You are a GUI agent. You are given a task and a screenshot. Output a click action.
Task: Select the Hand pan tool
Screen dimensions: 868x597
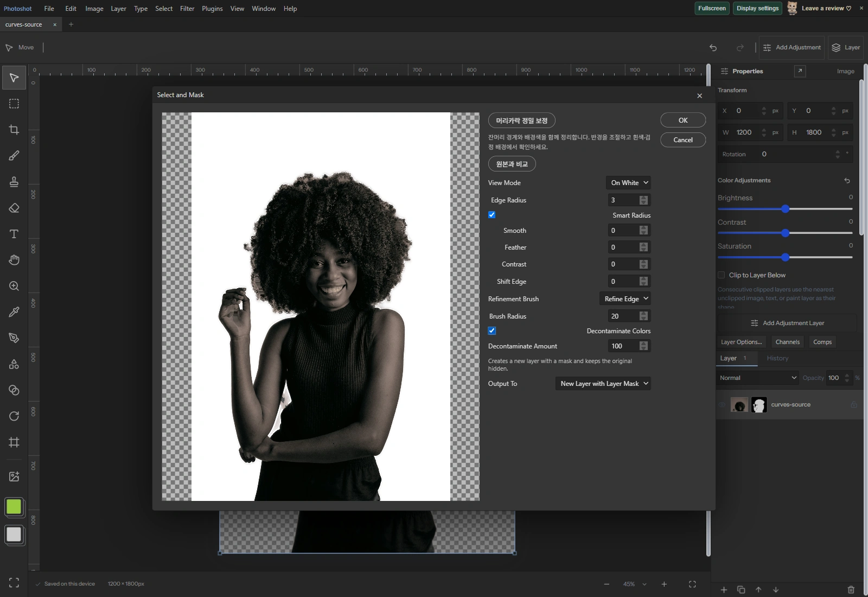(x=14, y=260)
